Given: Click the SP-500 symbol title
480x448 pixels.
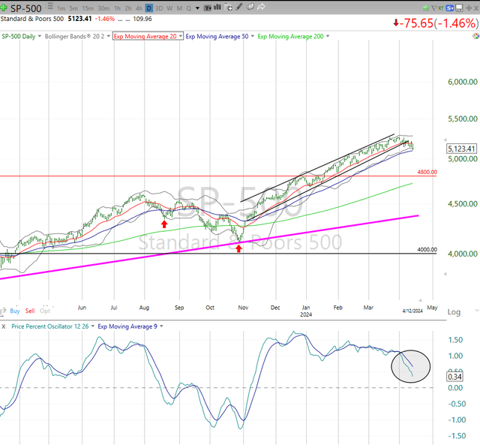Looking at the screenshot, I should 26,8.
